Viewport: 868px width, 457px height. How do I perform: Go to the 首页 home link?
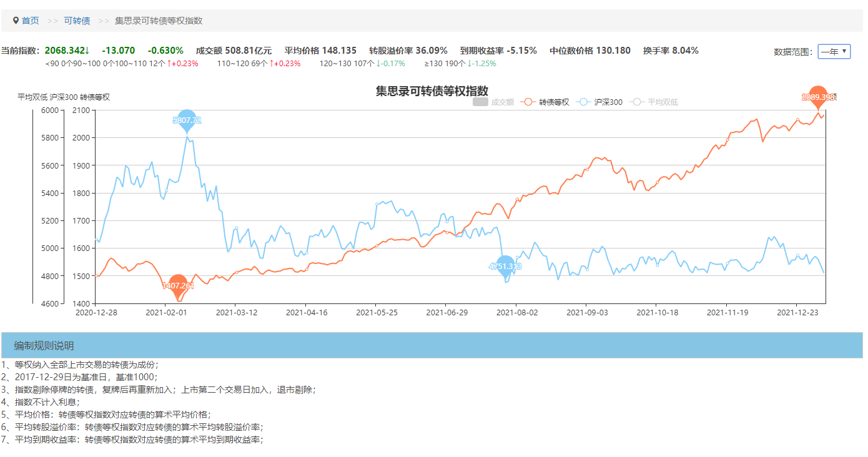coord(30,21)
